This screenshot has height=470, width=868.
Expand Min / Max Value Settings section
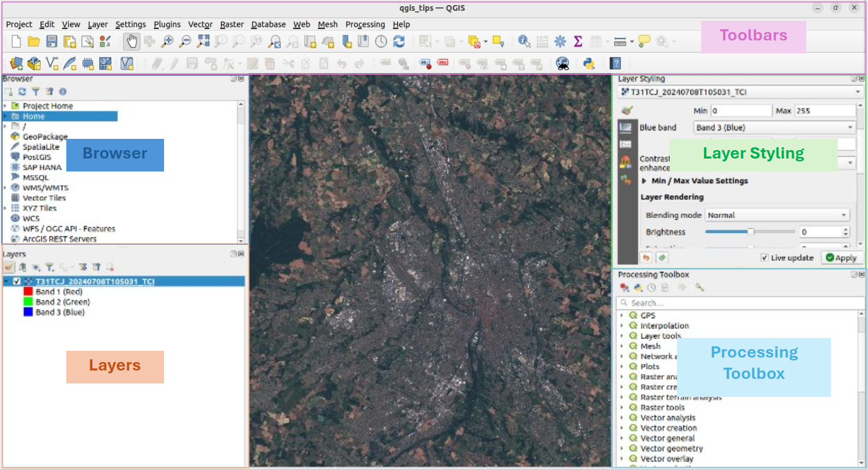tap(644, 181)
